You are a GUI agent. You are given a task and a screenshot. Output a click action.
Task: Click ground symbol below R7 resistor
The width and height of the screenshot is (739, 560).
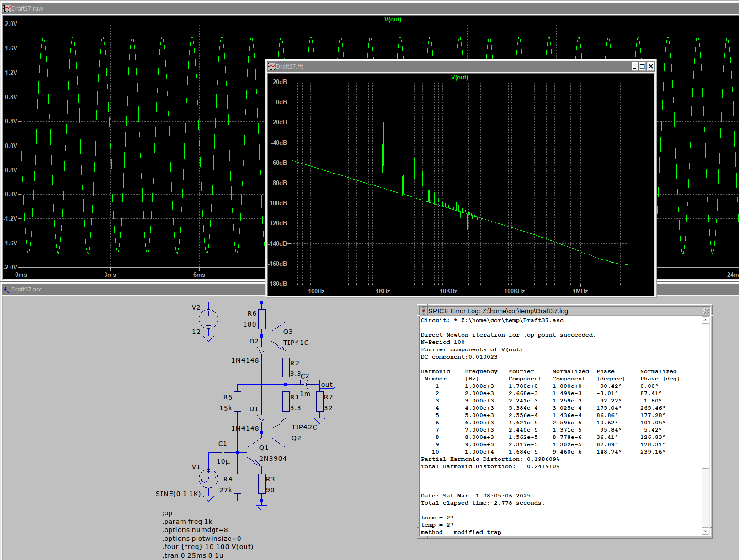coord(320,421)
